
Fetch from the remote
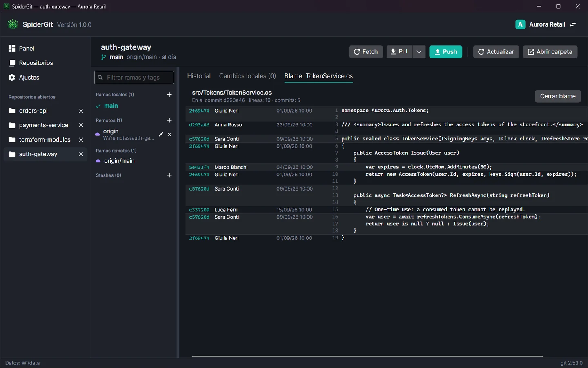coord(366,52)
